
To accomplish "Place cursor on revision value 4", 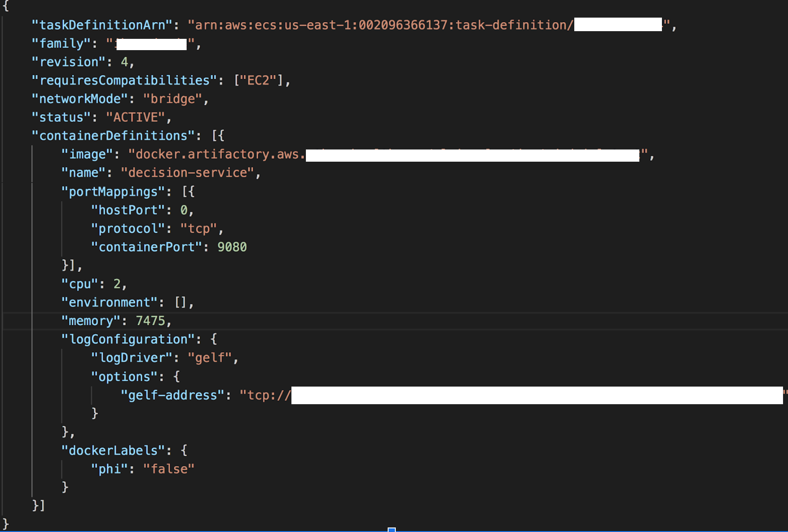I will point(124,62).
